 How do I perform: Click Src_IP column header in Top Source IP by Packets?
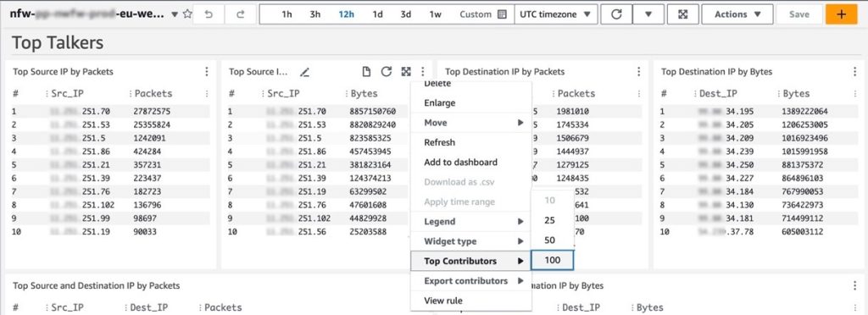pos(68,94)
